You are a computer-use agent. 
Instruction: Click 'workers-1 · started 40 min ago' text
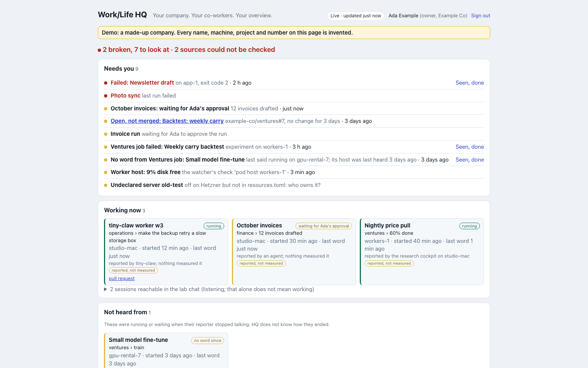403,241
